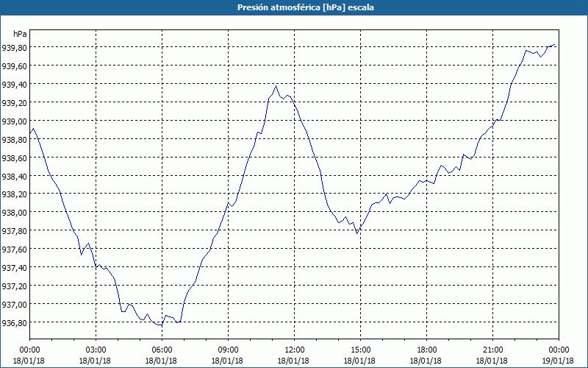
Task: Click the 19/01/18 date label
Action: [559, 361]
